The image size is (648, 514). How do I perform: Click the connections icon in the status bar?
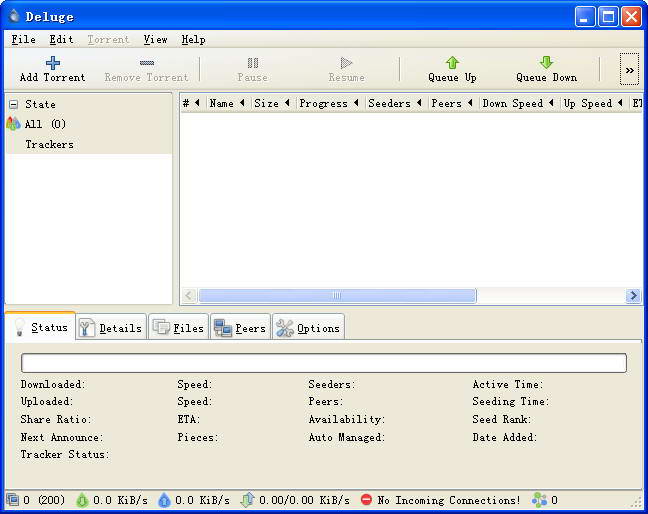point(13,500)
